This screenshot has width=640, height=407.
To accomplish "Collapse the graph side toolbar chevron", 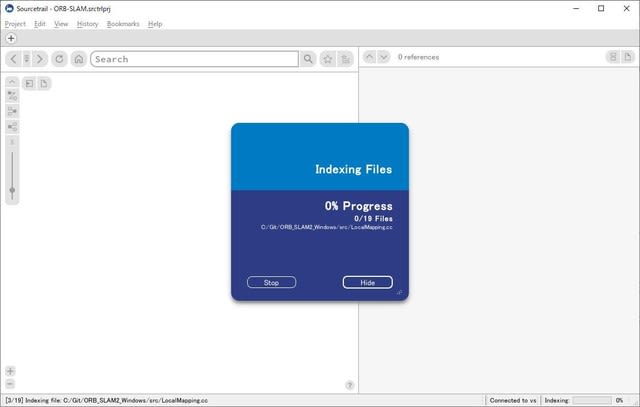I will (12, 82).
